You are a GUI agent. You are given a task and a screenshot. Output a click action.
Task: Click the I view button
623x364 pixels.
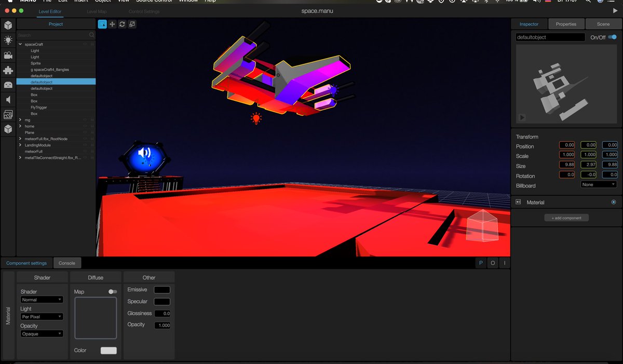(x=505, y=263)
